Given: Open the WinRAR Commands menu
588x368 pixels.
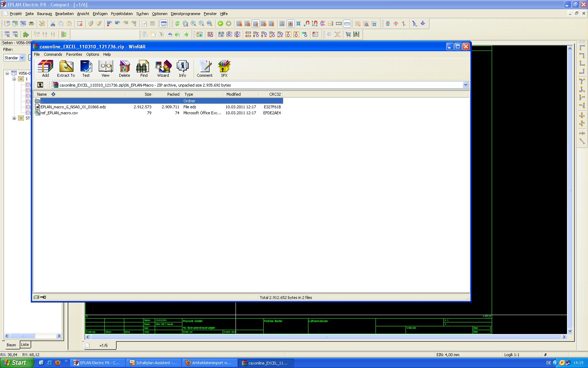Looking at the screenshot, I should coord(53,54).
